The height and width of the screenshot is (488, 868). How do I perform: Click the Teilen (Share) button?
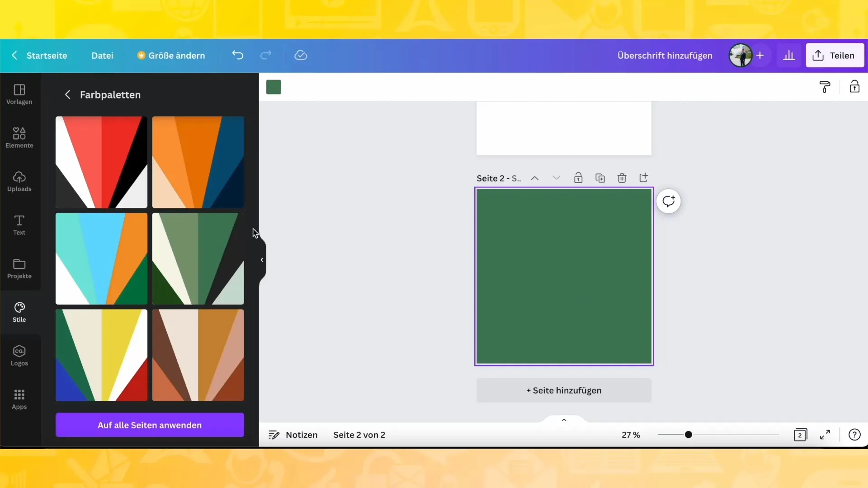[836, 55]
